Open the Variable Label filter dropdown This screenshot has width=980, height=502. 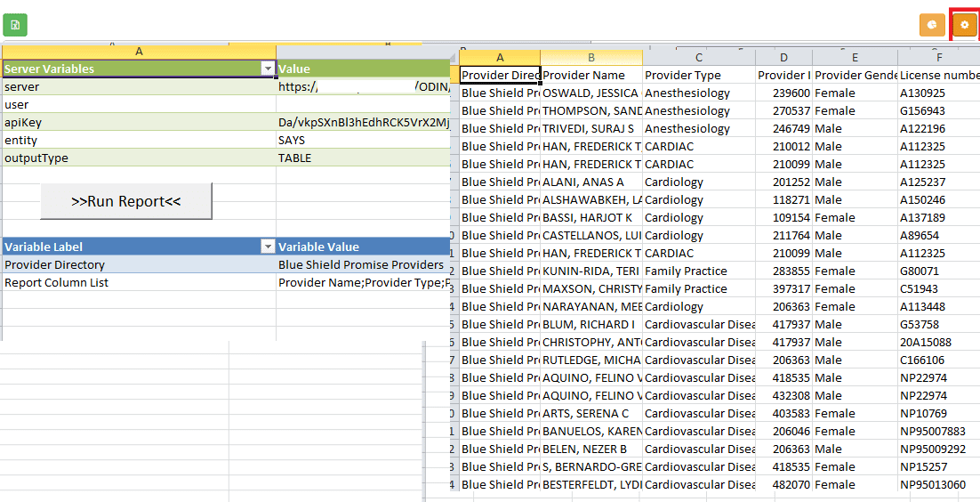click(x=269, y=247)
